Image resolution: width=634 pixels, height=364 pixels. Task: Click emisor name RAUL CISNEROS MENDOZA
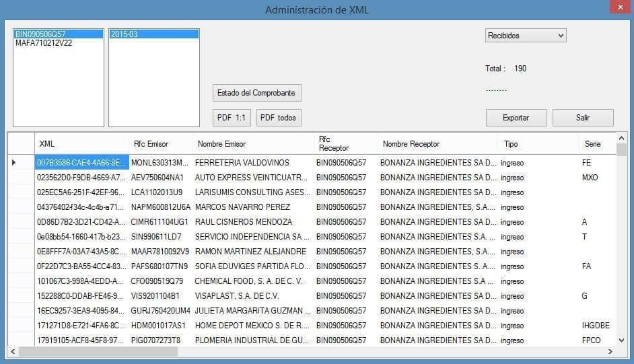pyautogui.click(x=253, y=222)
